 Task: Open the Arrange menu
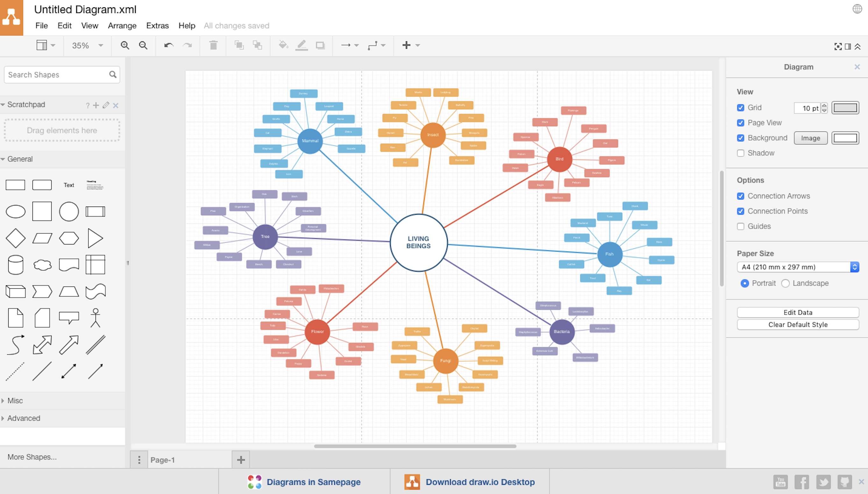(122, 26)
